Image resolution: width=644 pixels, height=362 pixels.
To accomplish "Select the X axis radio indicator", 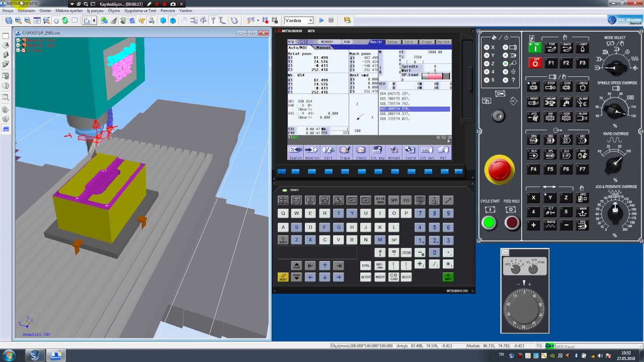I will click(487, 47).
